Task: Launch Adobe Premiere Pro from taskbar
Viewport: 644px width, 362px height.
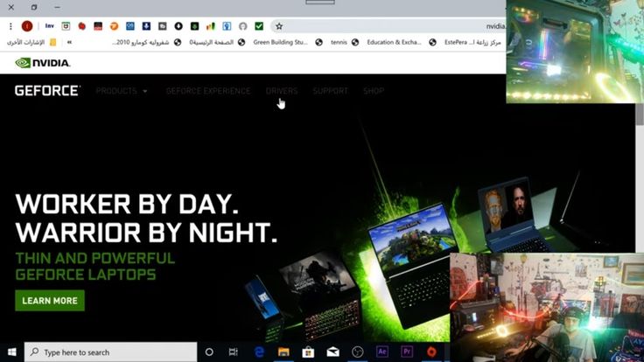Action: [407, 352]
